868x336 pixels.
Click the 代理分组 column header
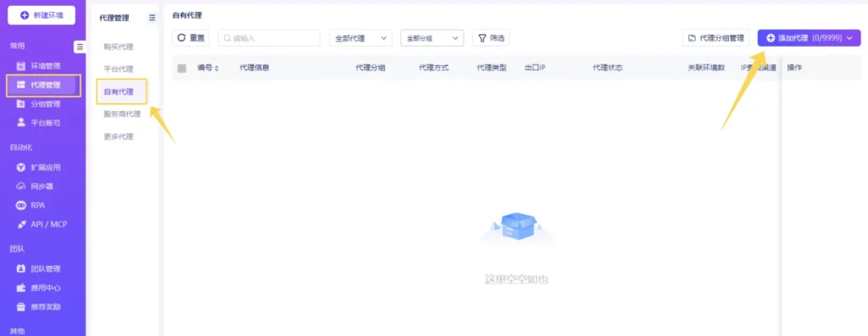pyautogui.click(x=370, y=68)
